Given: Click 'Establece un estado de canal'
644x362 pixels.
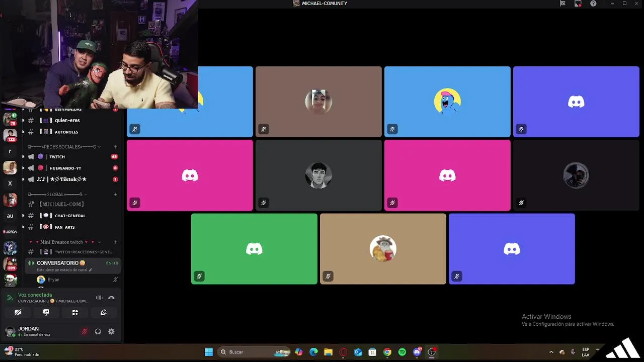Looking at the screenshot, I should pos(62,270).
